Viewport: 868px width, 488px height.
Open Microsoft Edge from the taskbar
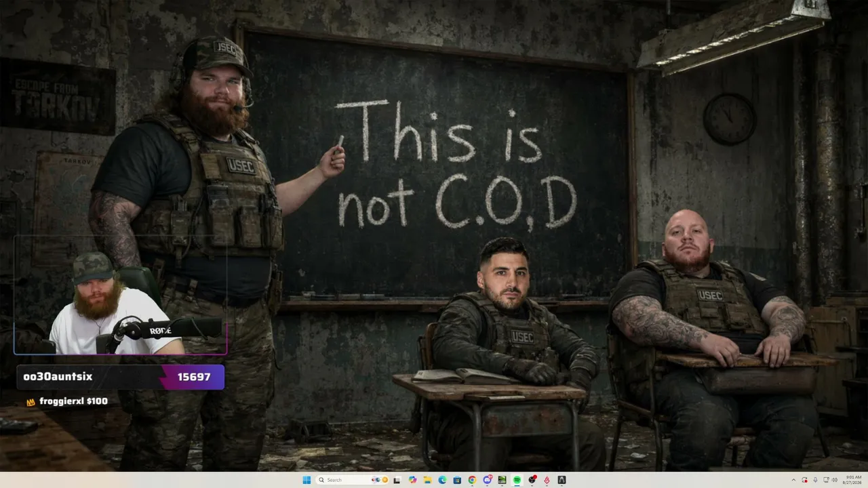point(442,480)
